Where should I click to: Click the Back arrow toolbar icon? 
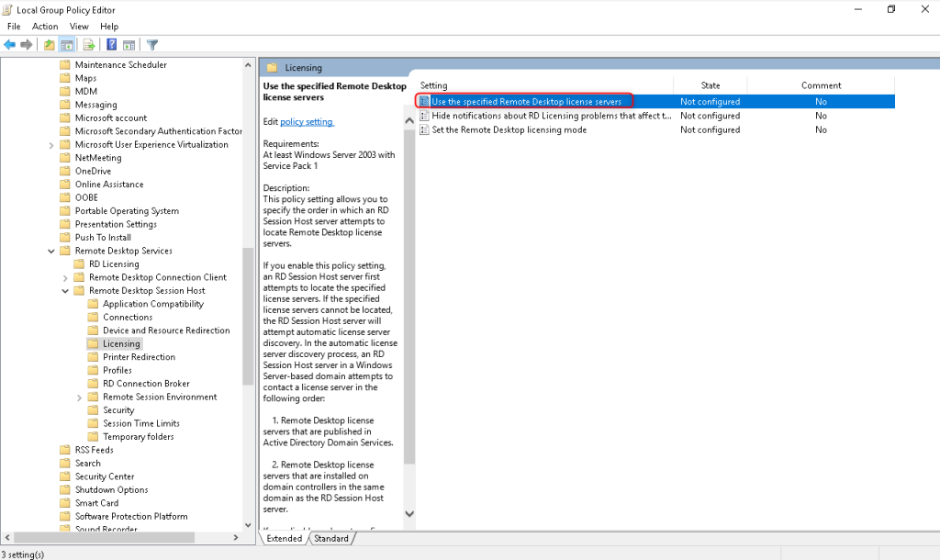click(9, 45)
